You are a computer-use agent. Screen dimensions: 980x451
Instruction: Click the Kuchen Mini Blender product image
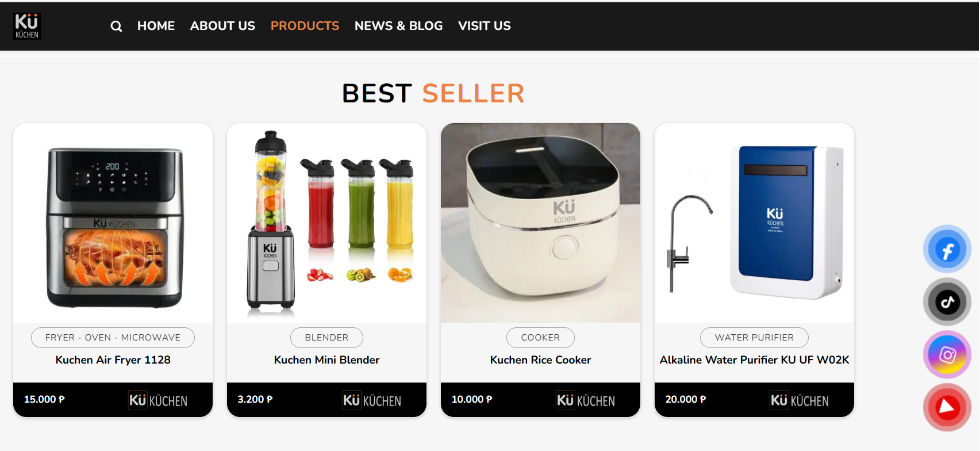[326, 223]
